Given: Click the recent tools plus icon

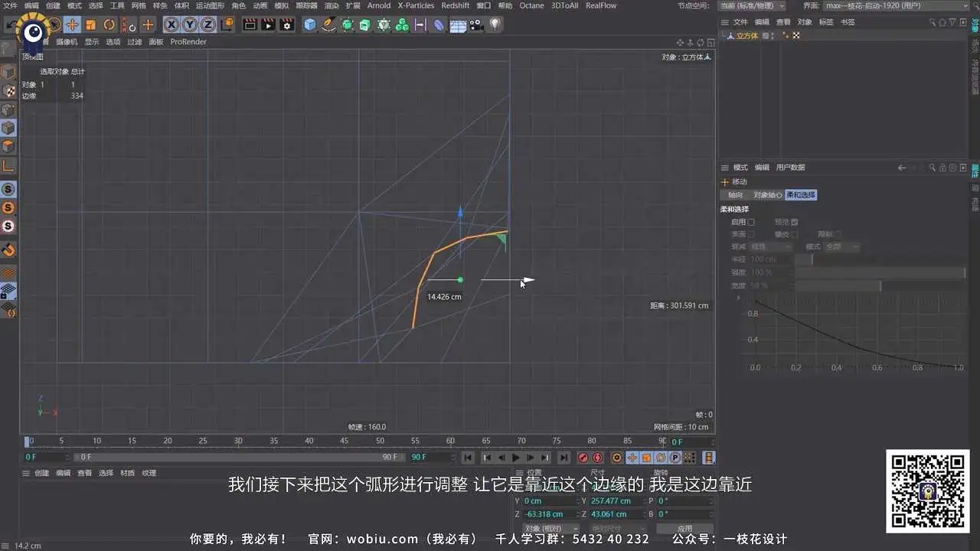Looking at the screenshot, I should [148, 24].
